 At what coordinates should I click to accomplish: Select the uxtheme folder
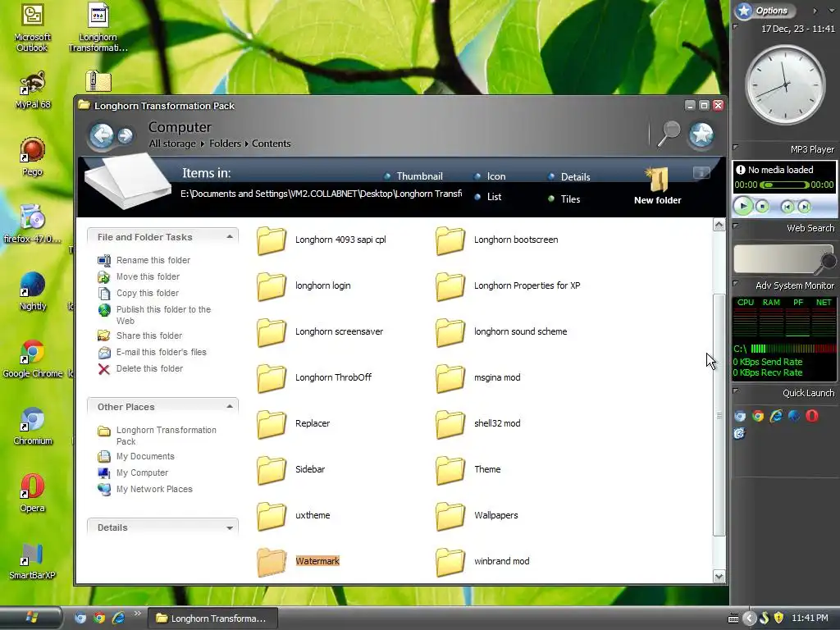click(x=293, y=516)
